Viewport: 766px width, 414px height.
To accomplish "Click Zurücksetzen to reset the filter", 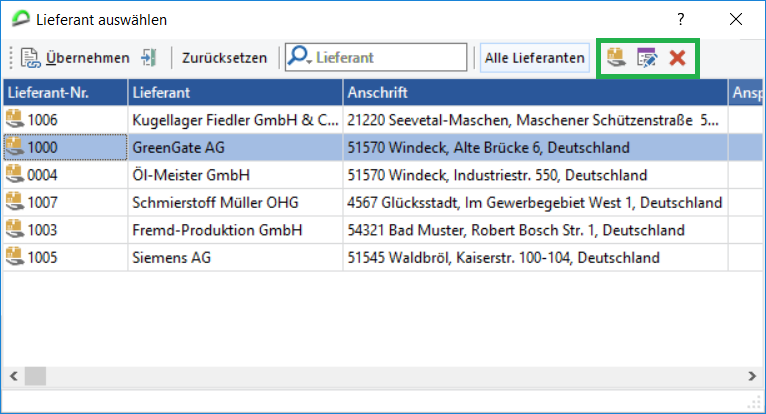I will coord(224,58).
